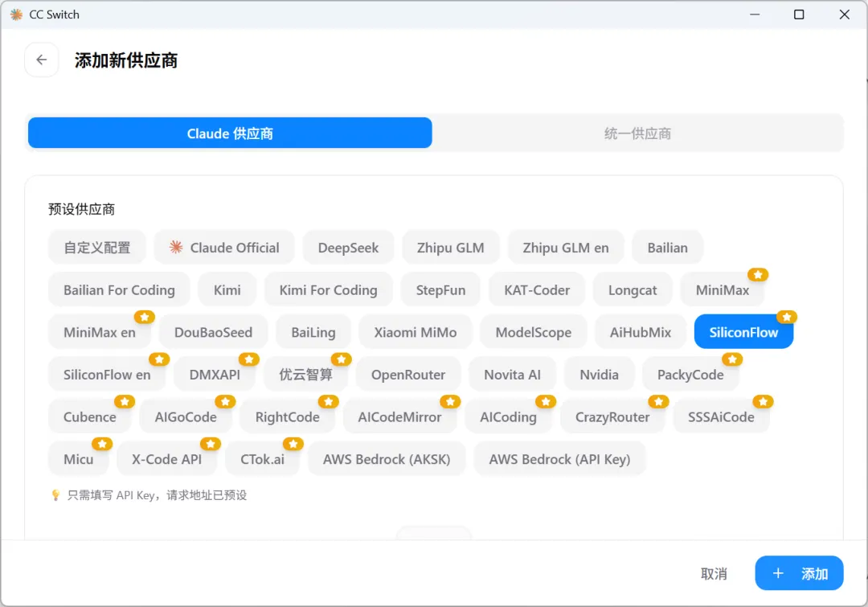This screenshot has height=607, width=868.
Task: Minimize the CC Switch window
Action: tap(755, 14)
